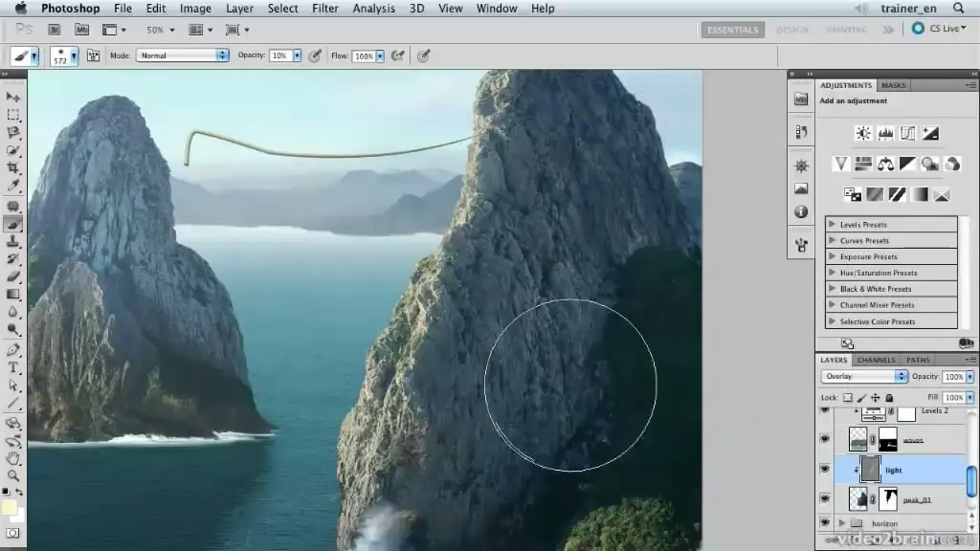
Task: Select the Pen tool
Action: 13,350
